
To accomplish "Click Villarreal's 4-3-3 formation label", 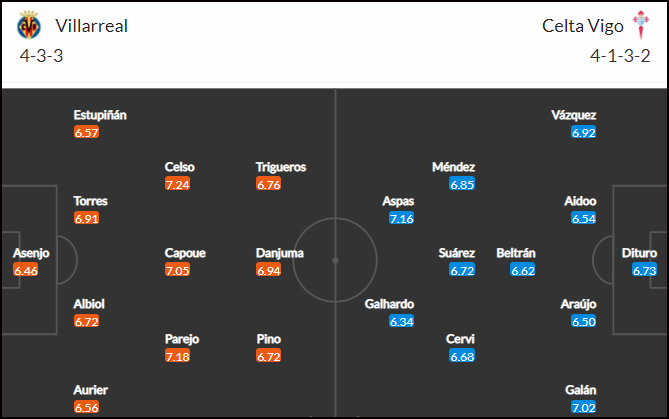I will [41, 56].
